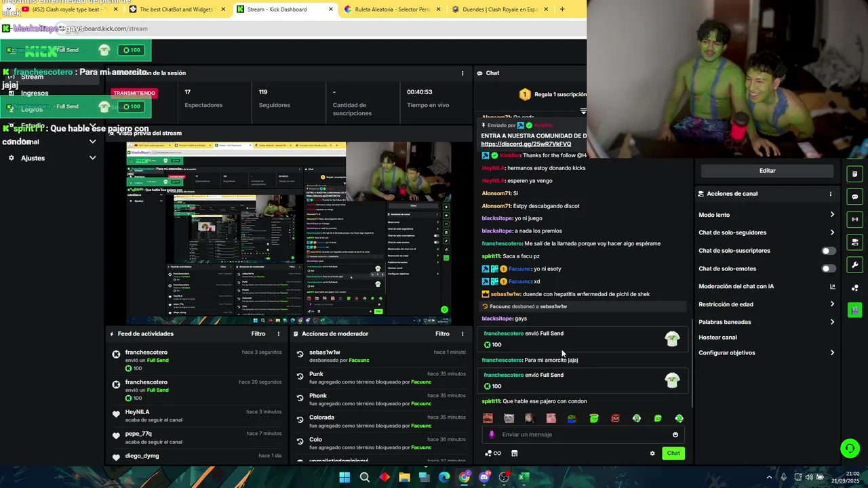
Task: Insert the white cat emote
Action: pos(509,418)
